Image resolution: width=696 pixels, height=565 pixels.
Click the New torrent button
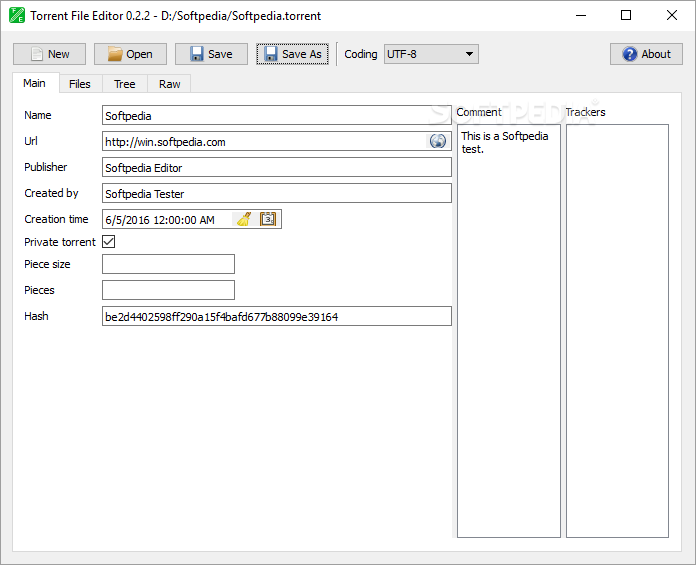click(49, 54)
